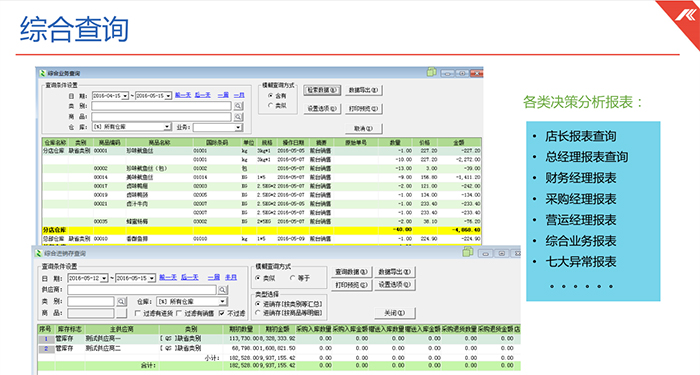Click green stacked-windows icon in 综合进销存查询 title bar
The width and height of the screenshot is (700, 375).
pyautogui.click(x=467, y=252)
